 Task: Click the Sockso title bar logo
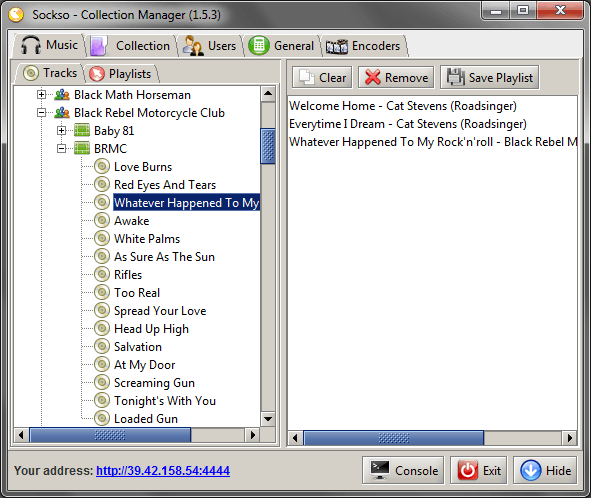16,15
